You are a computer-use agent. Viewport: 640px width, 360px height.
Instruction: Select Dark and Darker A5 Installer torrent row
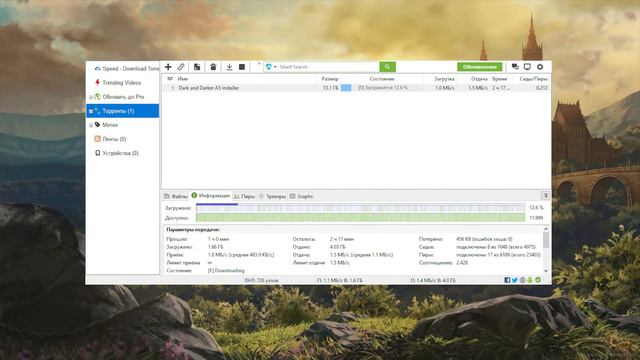356,88
